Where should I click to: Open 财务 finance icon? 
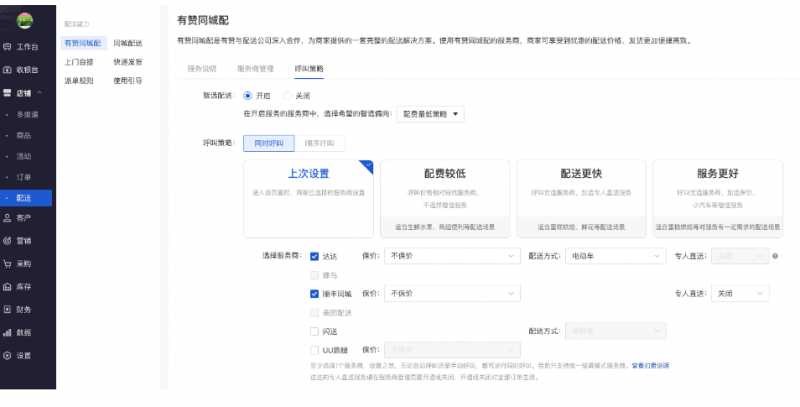pyautogui.click(x=7, y=310)
